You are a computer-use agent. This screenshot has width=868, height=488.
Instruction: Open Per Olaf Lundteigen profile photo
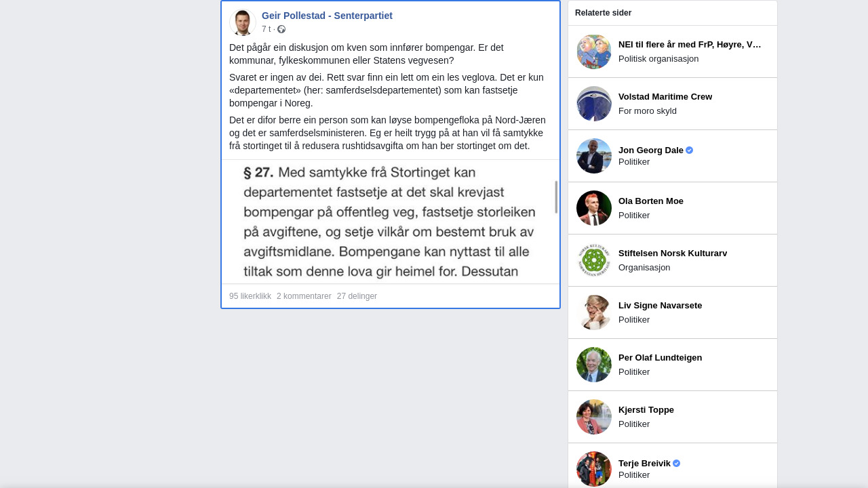[594, 365]
